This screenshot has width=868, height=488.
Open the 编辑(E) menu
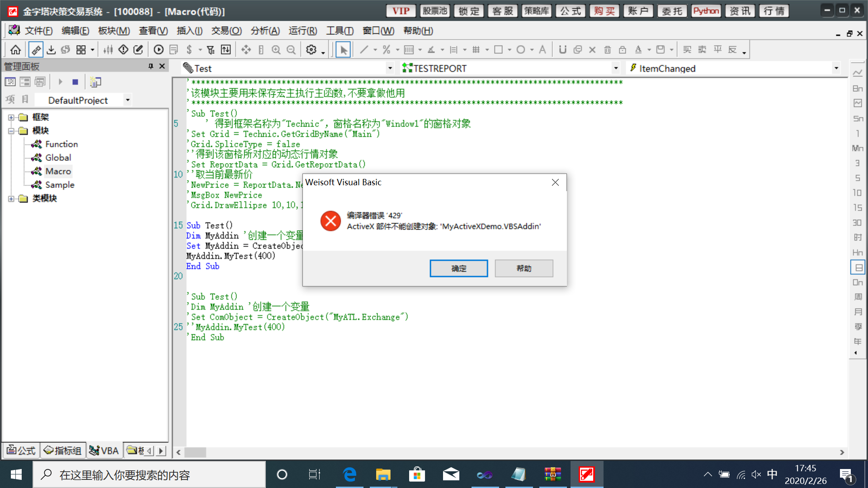pyautogui.click(x=75, y=31)
